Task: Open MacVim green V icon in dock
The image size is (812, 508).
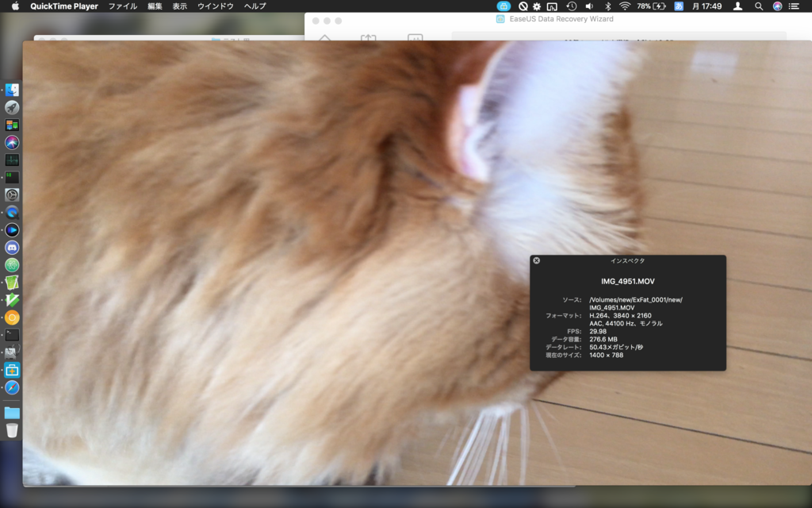Action: pyautogui.click(x=12, y=300)
